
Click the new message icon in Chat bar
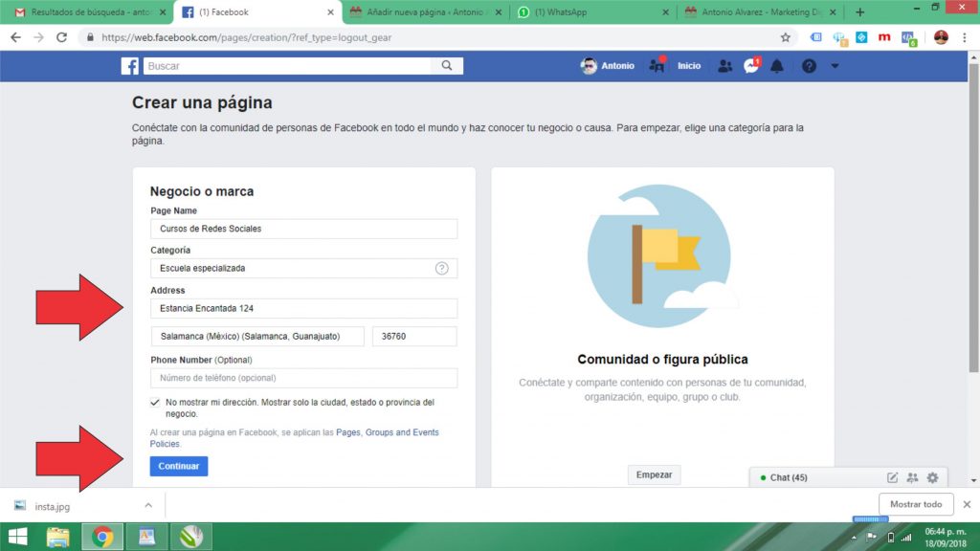coord(893,477)
